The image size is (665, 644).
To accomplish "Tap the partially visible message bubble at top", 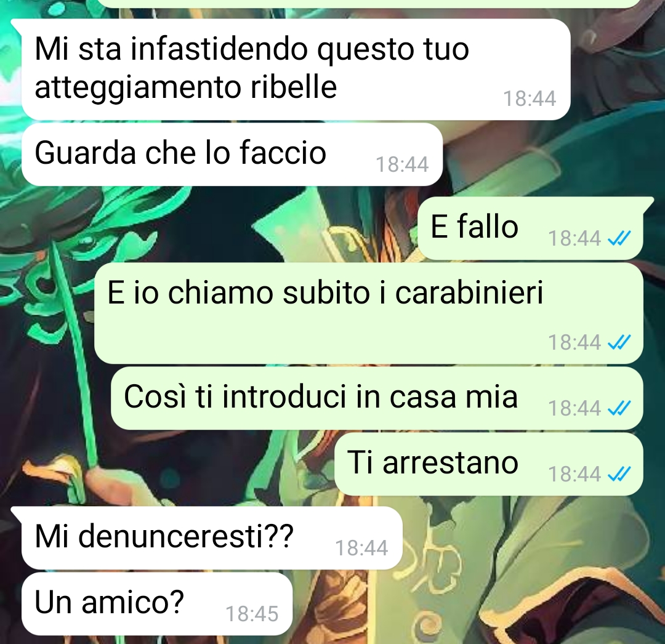I will tap(369, 4).
